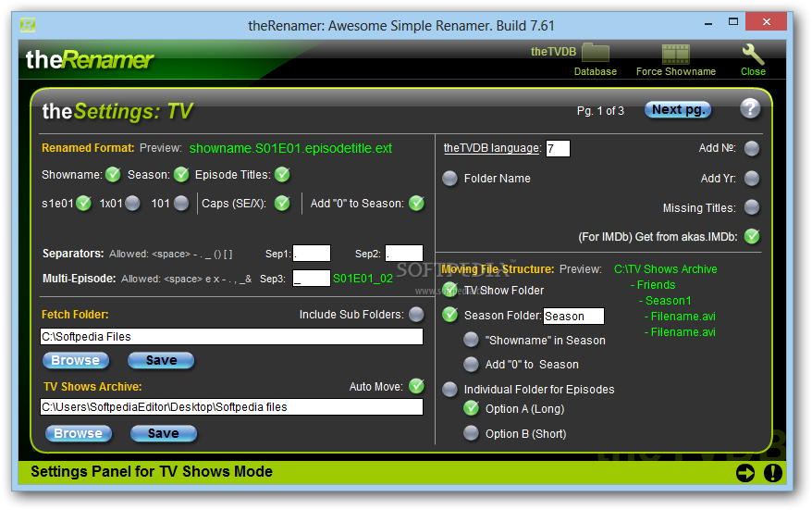The width and height of the screenshot is (812, 510).
Task: Select the s1e01 numbering format
Action: click(83, 204)
